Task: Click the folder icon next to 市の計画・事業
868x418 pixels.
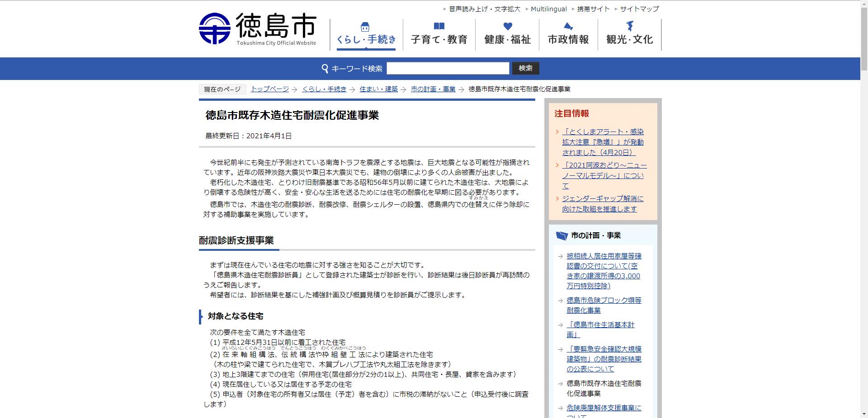Action: (x=562, y=235)
